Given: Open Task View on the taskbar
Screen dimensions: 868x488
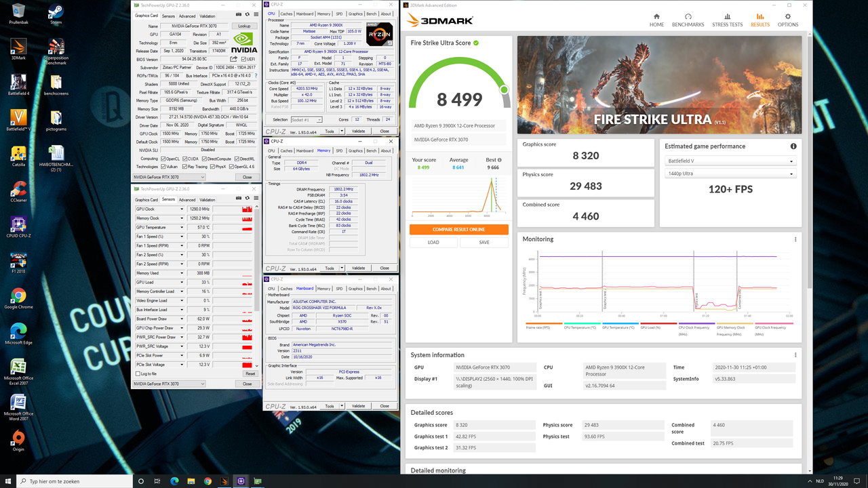Looking at the screenshot, I should (x=158, y=481).
